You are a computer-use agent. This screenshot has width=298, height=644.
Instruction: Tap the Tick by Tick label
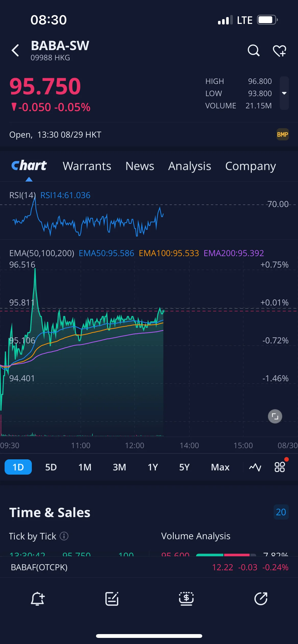click(x=33, y=536)
